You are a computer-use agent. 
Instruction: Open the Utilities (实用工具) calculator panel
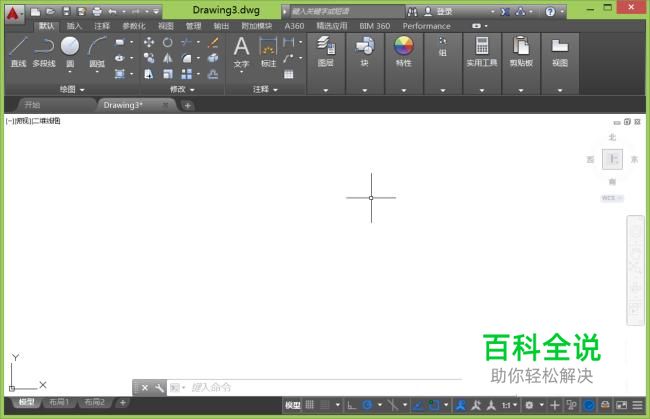coord(481,50)
